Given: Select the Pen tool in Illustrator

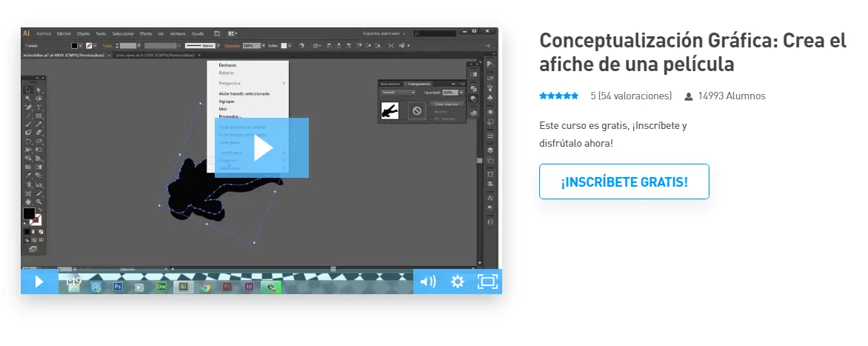Looking at the screenshot, I should 28,107.
